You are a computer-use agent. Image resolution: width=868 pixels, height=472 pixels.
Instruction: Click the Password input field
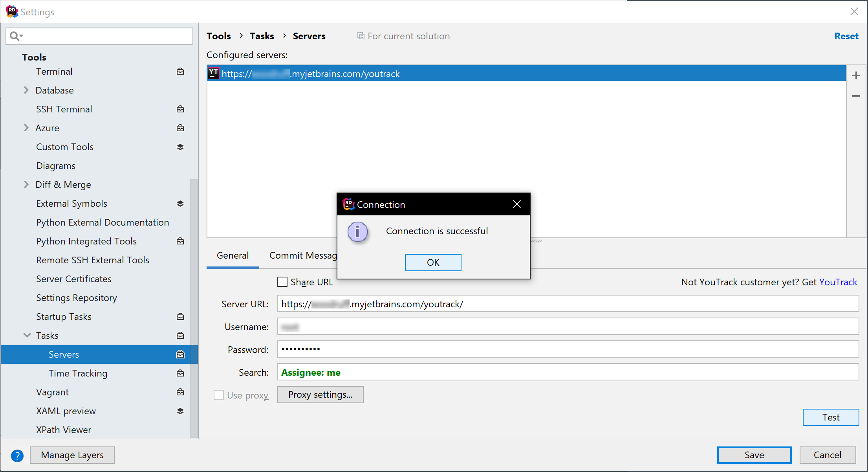coord(568,349)
